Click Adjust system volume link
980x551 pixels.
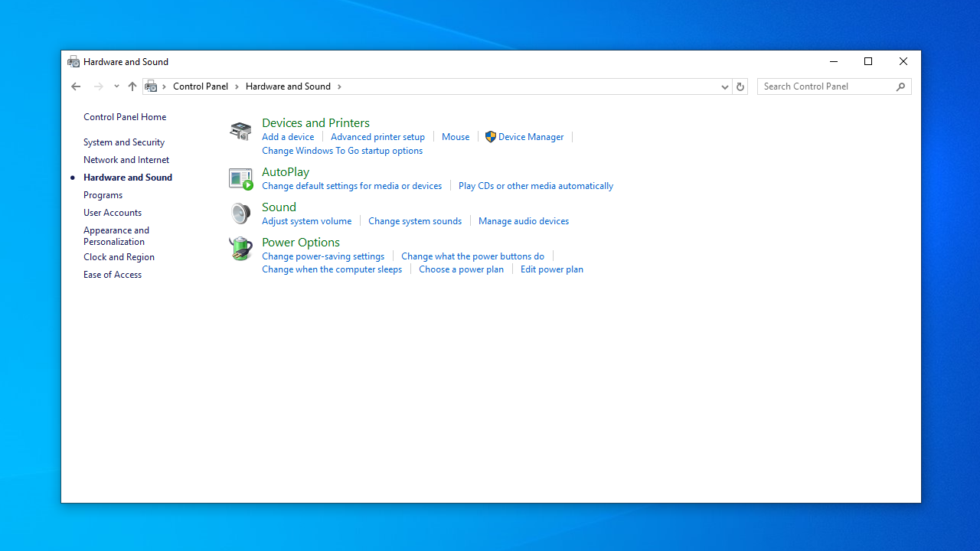(306, 221)
